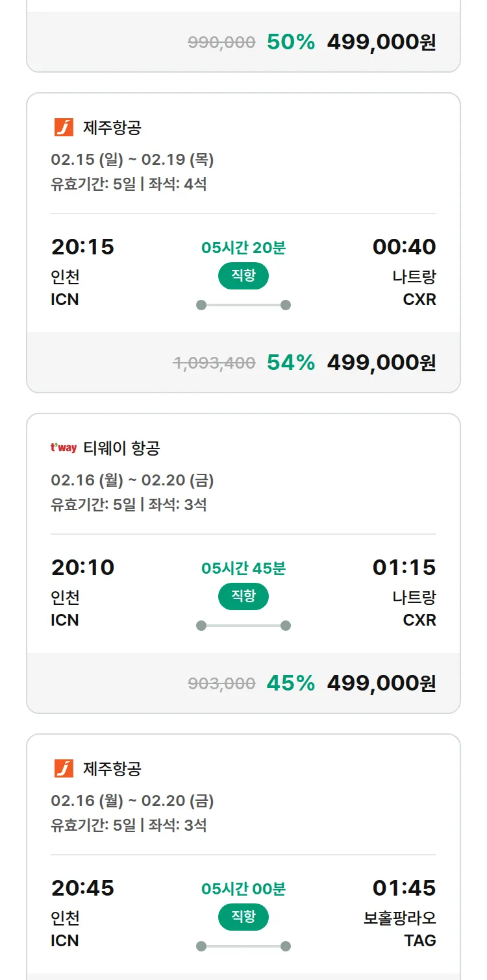Click Jeju Air logo on Bohol flight card
The width and height of the screenshot is (487, 980).
click(x=64, y=768)
